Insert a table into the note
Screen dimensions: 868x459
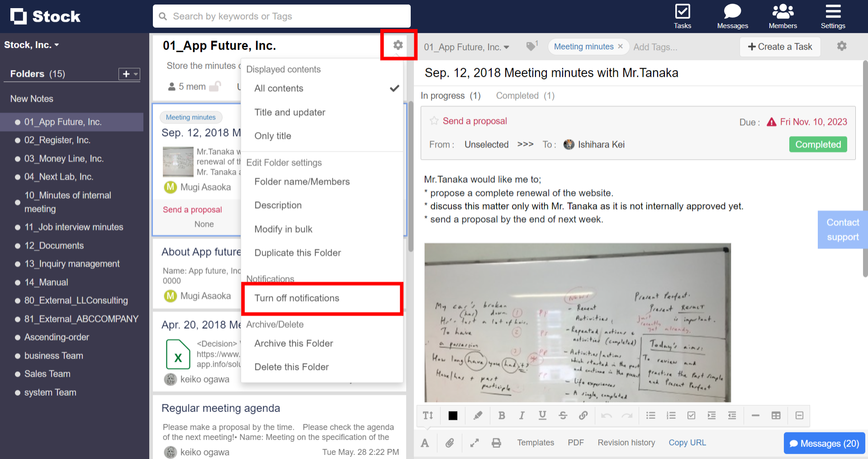776,415
